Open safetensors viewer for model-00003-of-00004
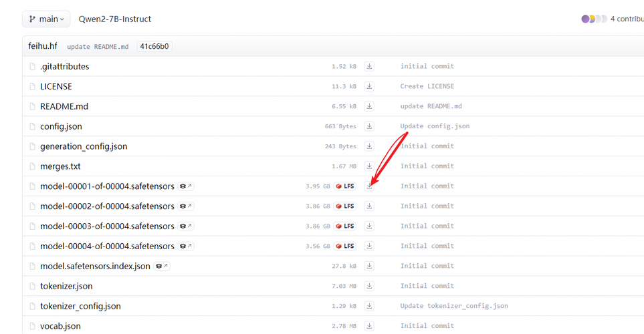644x334 pixels. 186,226
